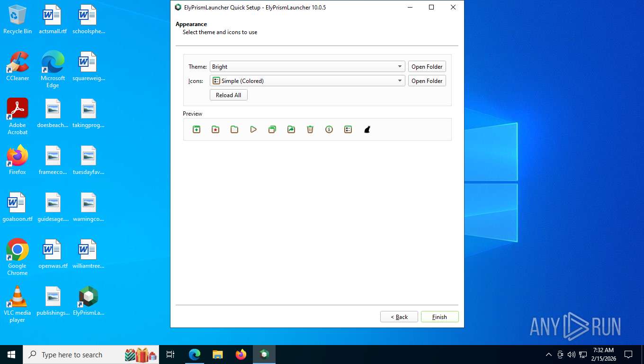Select the ElyPrismLauncher desktop shortcut

pos(89,301)
